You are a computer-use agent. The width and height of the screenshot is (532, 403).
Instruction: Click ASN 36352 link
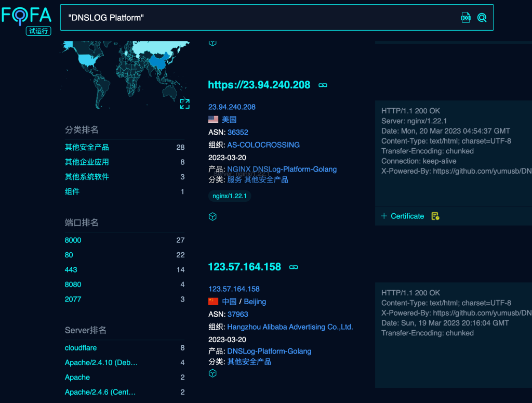tap(238, 132)
